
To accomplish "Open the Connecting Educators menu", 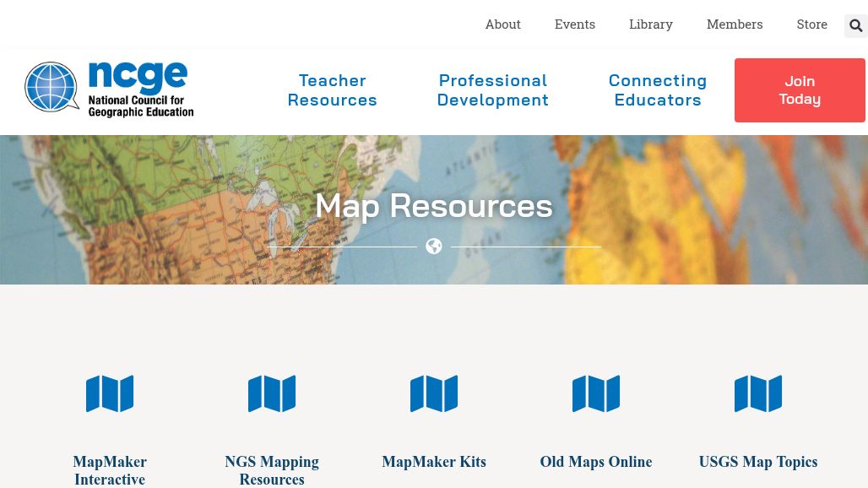I will pos(658,90).
